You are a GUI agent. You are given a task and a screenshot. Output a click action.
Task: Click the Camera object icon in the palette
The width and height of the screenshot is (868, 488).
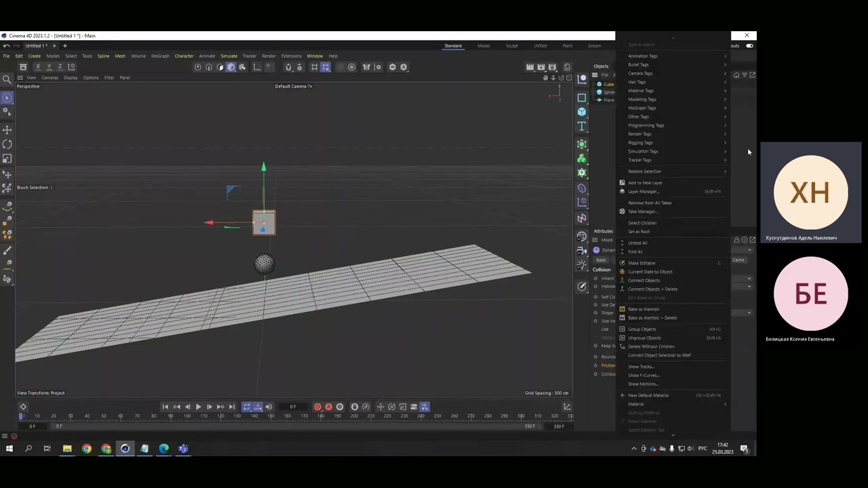[582, 250]
